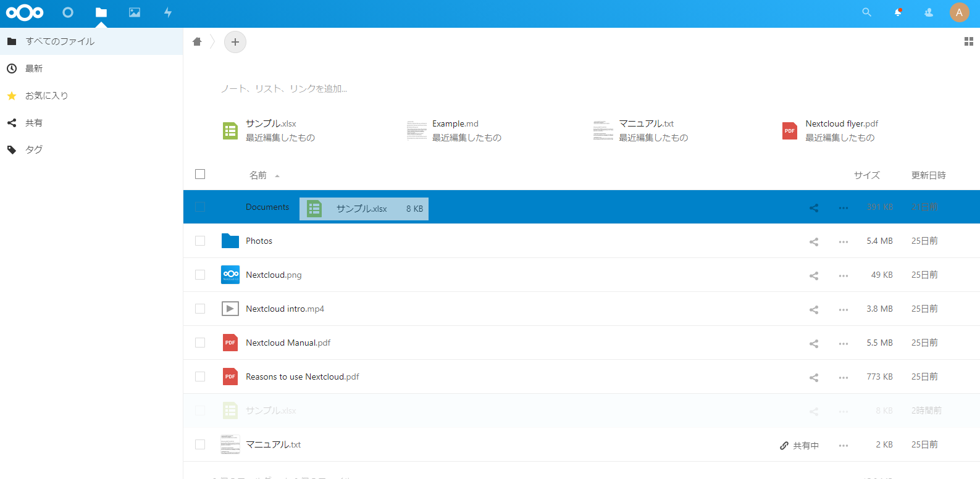The image size is (980, 479).
Task: Tick the Nextcloud.png checkbox
Action: coord(200,275)
